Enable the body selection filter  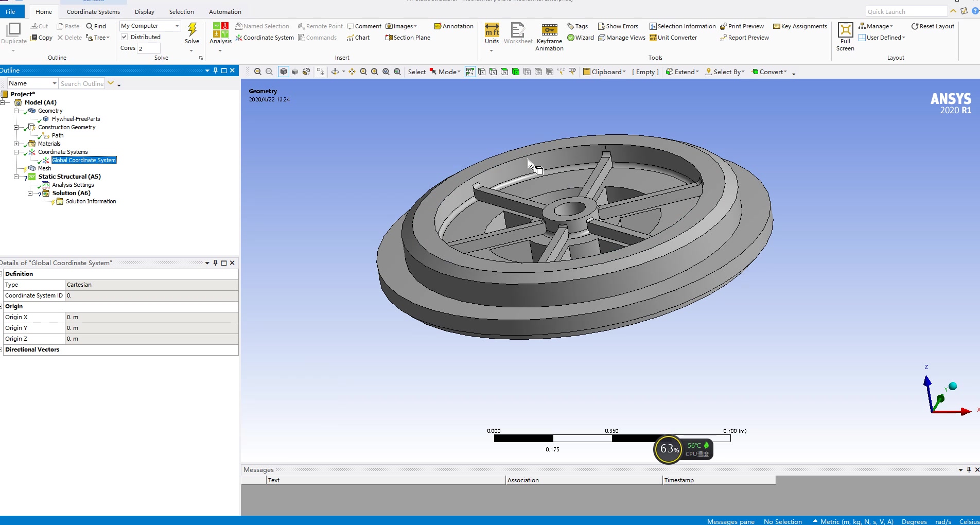click(x=515, y=72)
